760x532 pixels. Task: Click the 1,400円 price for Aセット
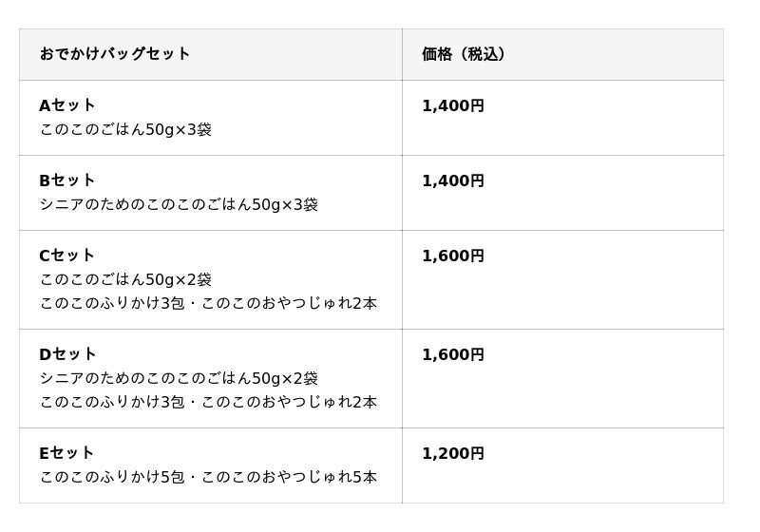[453, 106]
